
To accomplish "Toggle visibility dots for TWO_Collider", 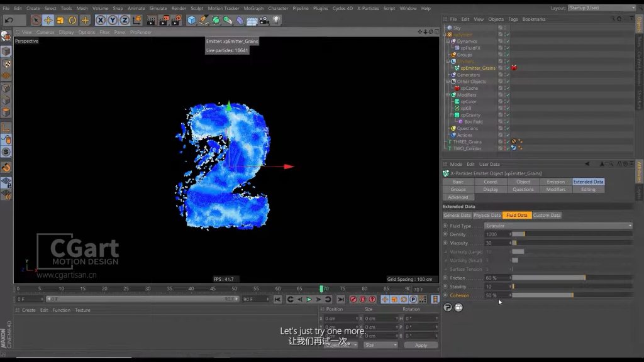I will (504, 148).
